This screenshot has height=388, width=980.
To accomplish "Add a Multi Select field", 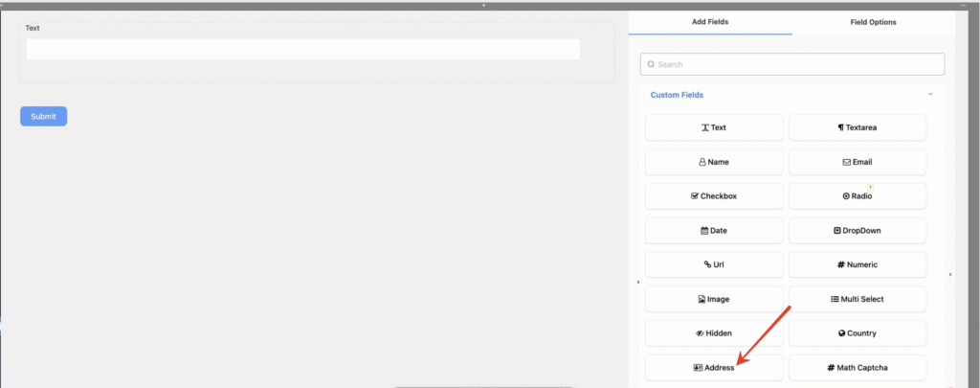I will tap(857, 299).
